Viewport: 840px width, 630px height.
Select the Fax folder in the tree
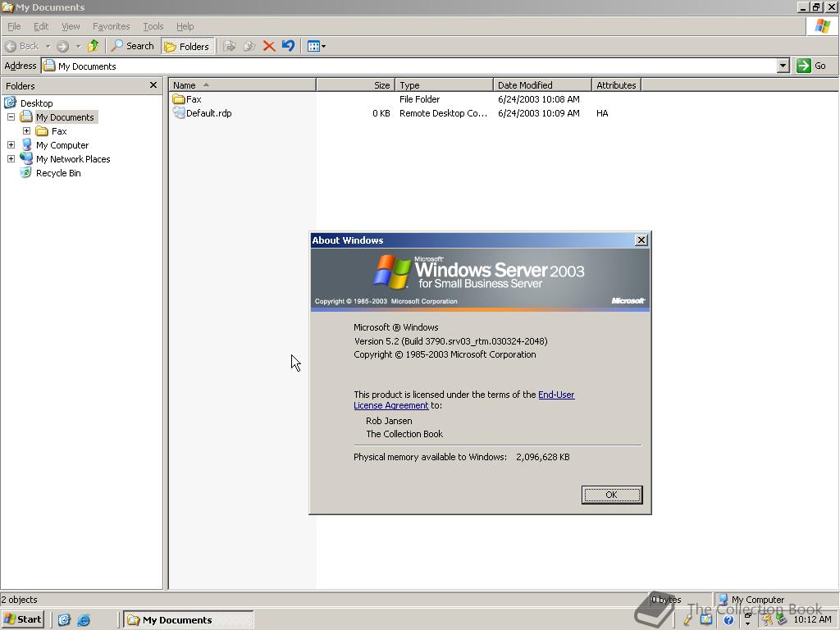click(59, 131)
